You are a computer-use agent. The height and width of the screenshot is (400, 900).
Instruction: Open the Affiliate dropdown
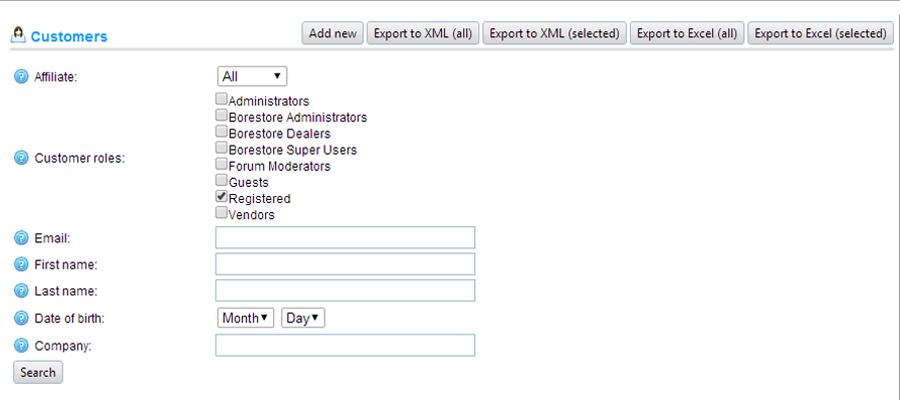[252, 76]
